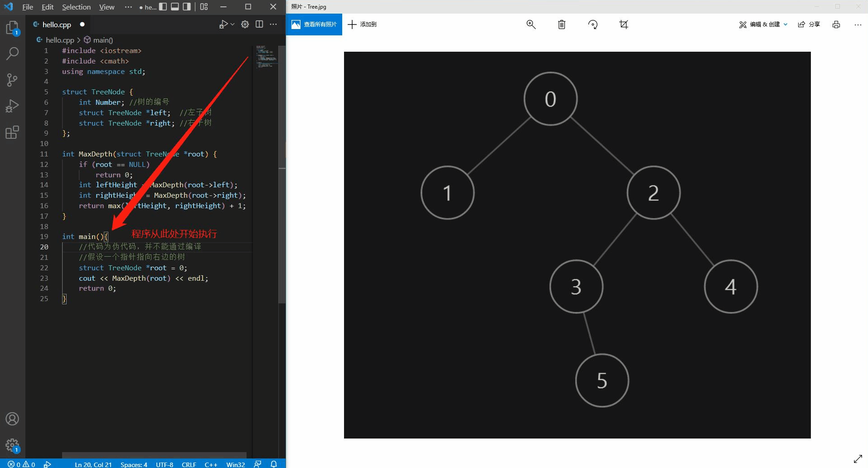Toggle the bottom panel visibility
This screenshot has width=868, height=468.
(175, 7)
